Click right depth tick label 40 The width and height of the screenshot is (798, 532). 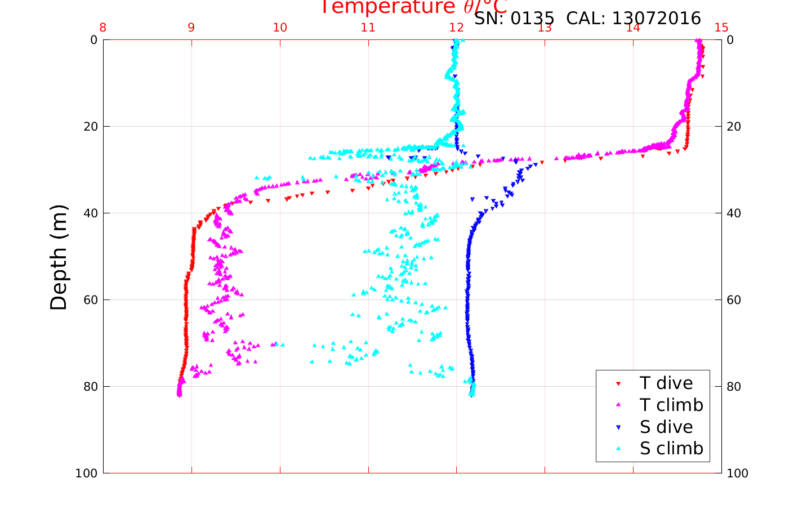(734, 213)
